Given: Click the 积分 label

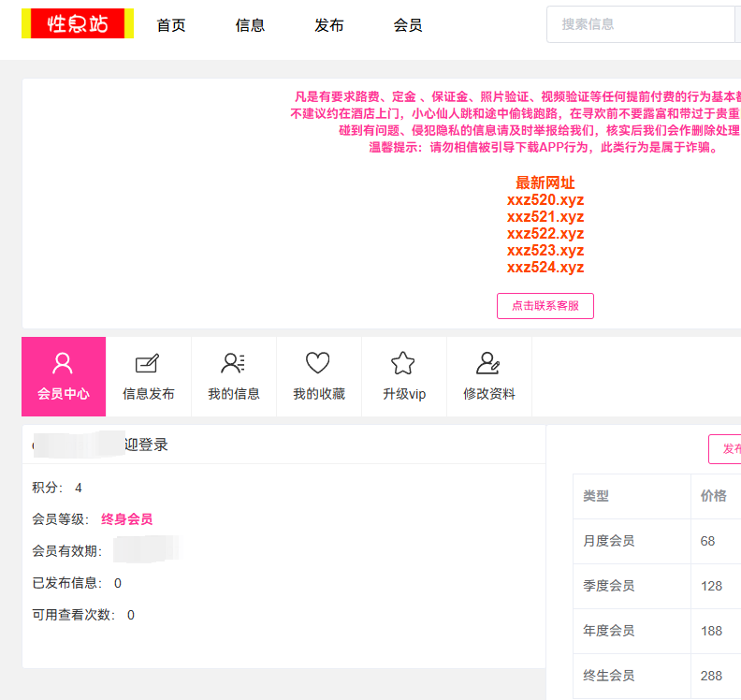Looking at the screenshot, I should coord(48,488).
